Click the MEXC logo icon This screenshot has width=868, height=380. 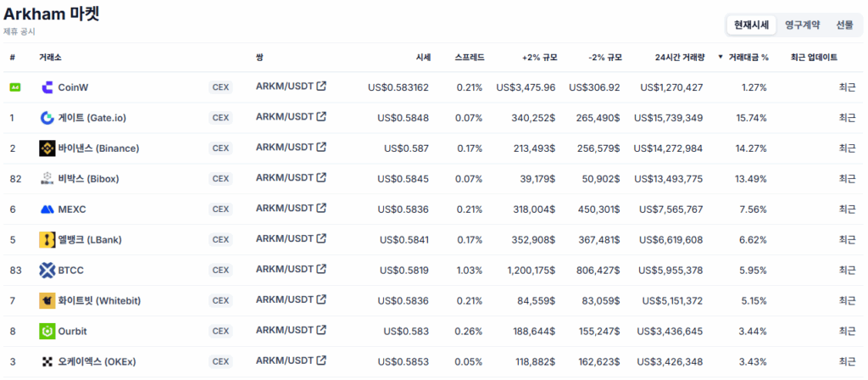tap(47, 210)
